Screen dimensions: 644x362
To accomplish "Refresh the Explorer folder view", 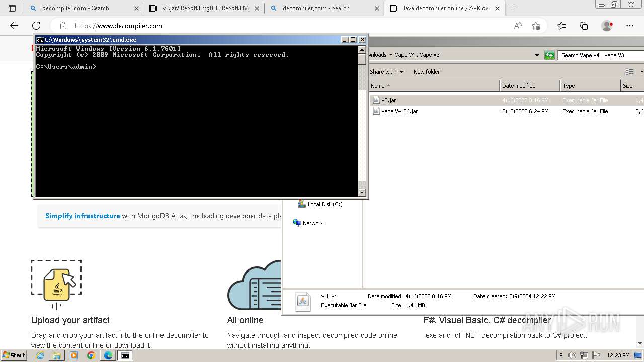I will click(549, 55).
